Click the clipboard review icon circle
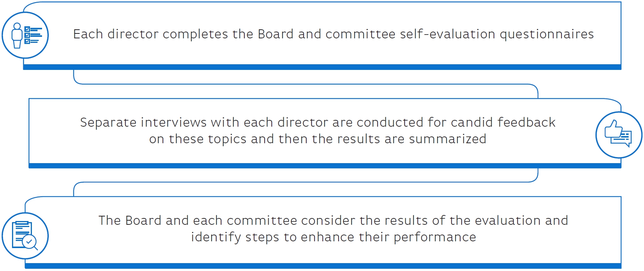Image resolution: width=644 pixels, height=271 pixels. point(25,236)
